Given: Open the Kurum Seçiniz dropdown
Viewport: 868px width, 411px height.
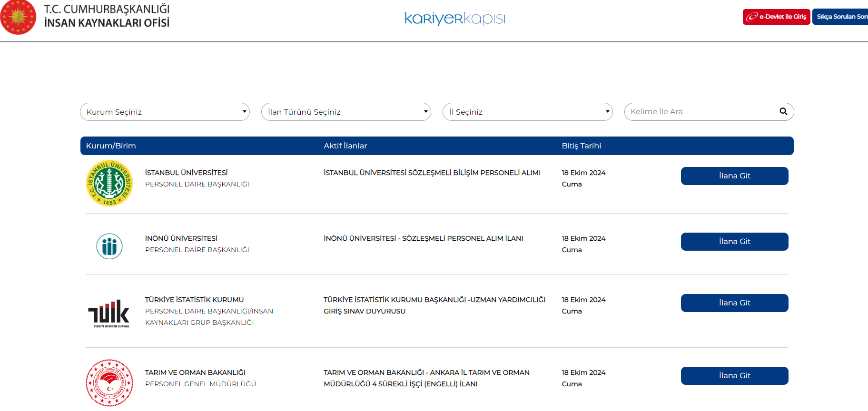Looking at the screenshot, I should coord(165,112).
